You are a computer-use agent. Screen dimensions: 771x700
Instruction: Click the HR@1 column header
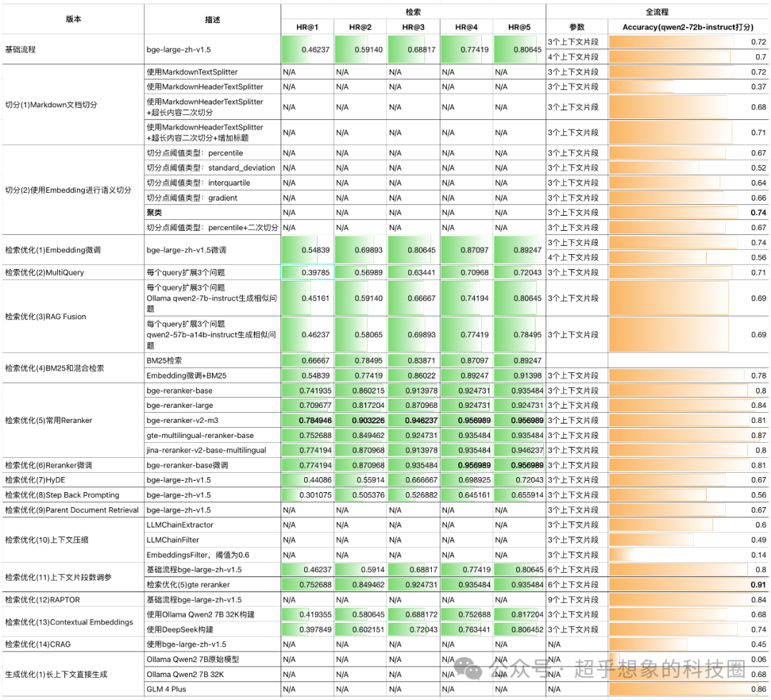coord(307,27)
